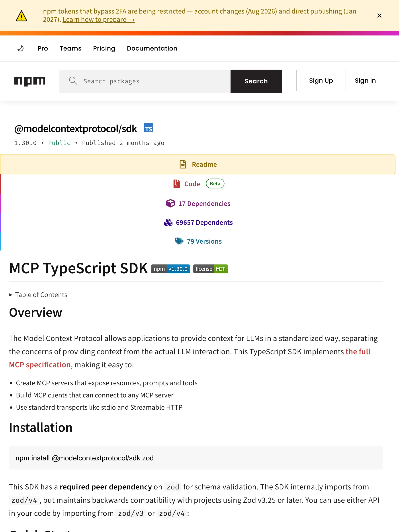Image resolution: width=399 pixels, height=532 pixels.
Task: Click the green Public label
Action: click(59, 143)
